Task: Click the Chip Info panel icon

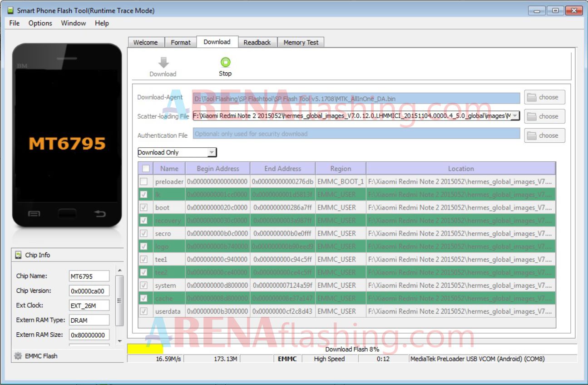Action: point(18,255)
